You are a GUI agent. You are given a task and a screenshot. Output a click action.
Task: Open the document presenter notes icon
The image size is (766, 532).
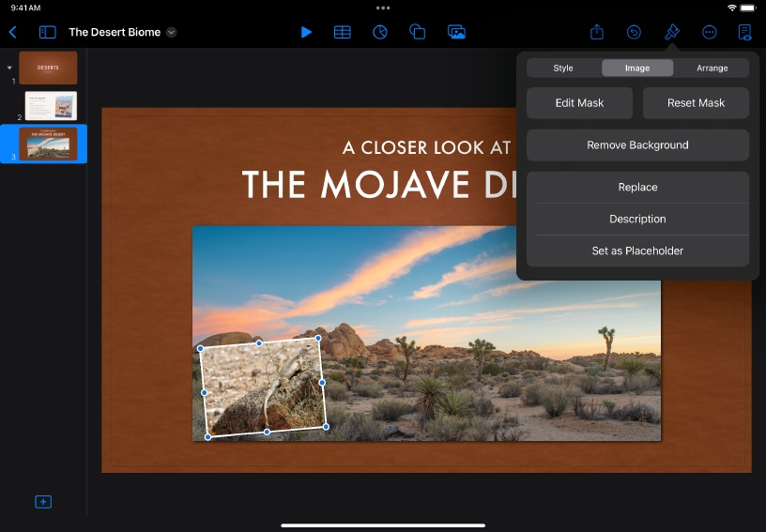click(745, 32)
